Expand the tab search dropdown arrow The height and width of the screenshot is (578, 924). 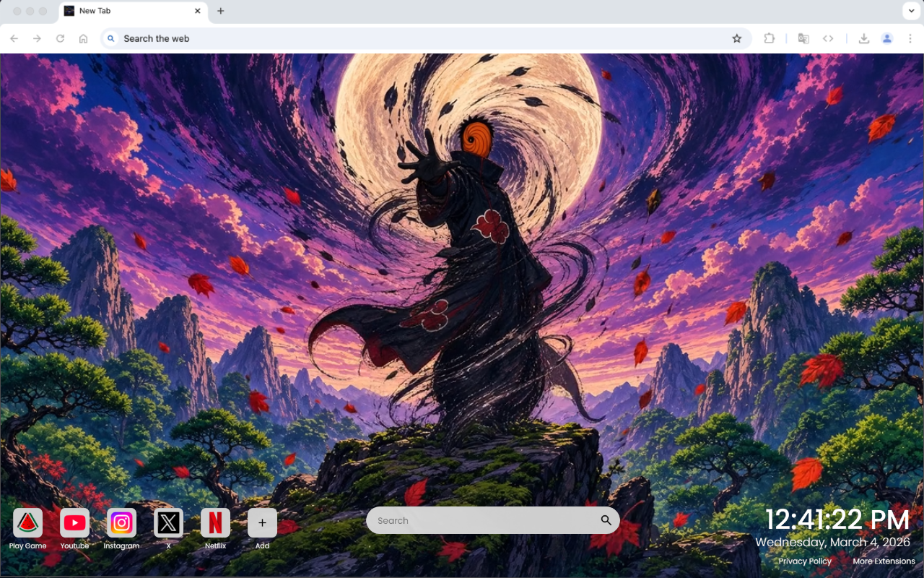pos(910,11)
